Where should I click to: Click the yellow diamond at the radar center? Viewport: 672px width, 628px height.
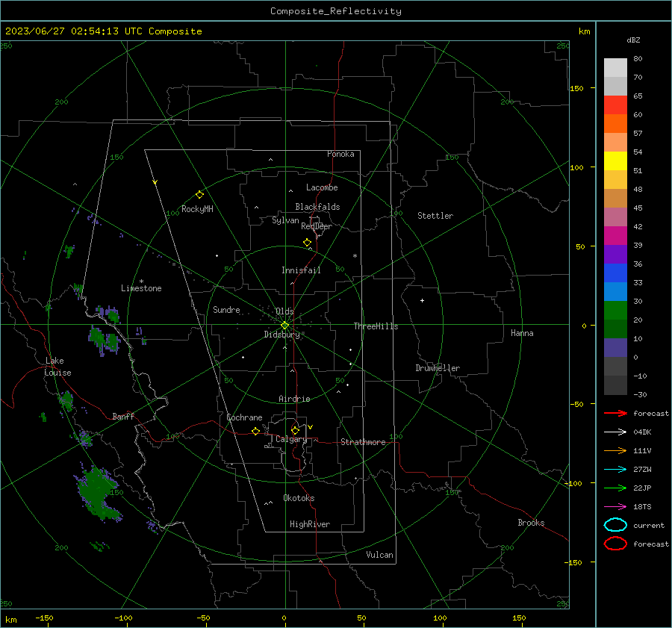(x=284, y=326)
